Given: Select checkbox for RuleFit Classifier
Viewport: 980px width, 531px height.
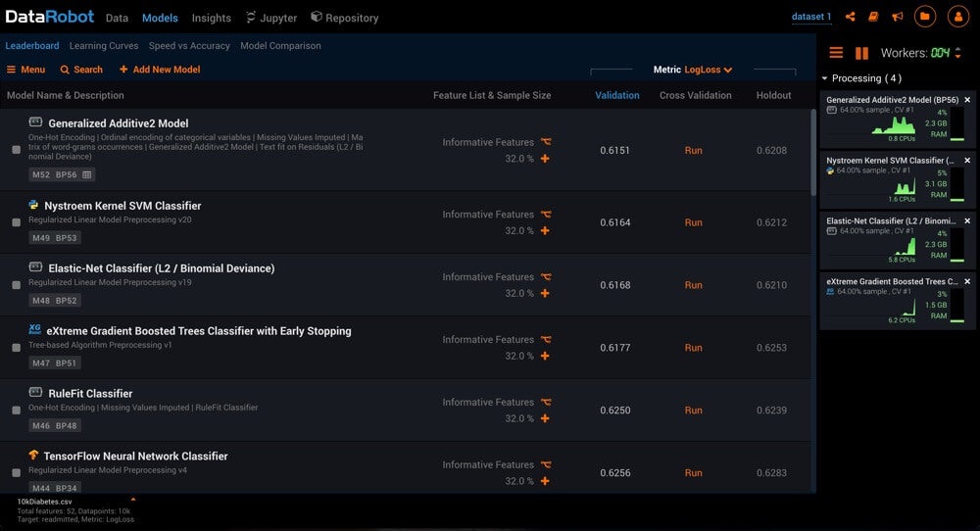Looking at the screenshot, I should point(17,410).
